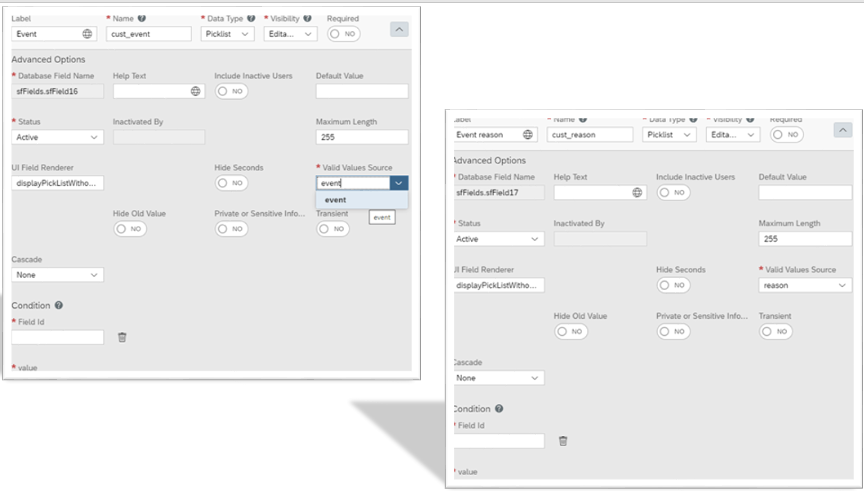This screenshot has width=864, height=491.
Task: Collapse Event reason panel using up-chevron button
Action: 843,130
